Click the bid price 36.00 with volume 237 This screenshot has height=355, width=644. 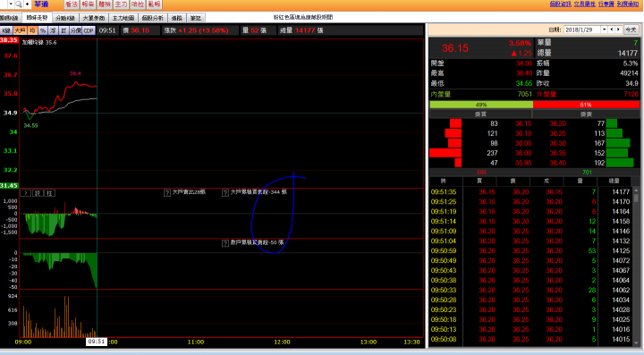pos(523,153)
